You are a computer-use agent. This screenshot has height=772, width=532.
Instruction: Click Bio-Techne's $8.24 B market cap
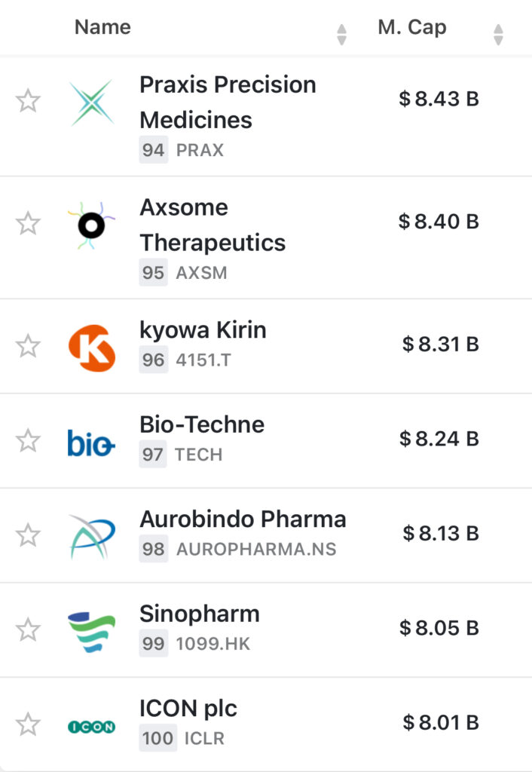coord(439,439)
